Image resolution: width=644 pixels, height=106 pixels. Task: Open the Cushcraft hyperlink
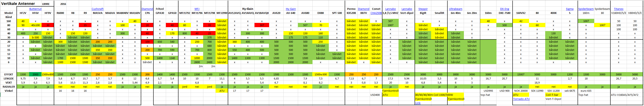click(x=98, y=9)
